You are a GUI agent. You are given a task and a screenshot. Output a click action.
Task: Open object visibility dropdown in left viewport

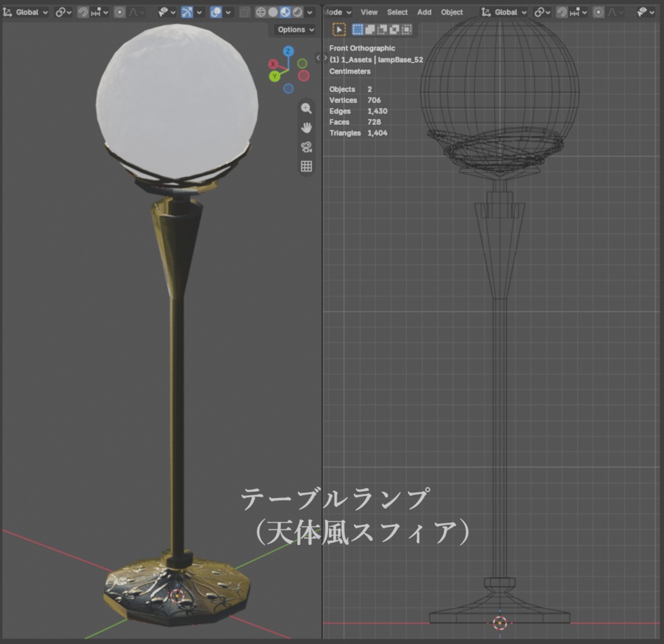[x=166, y=13]
